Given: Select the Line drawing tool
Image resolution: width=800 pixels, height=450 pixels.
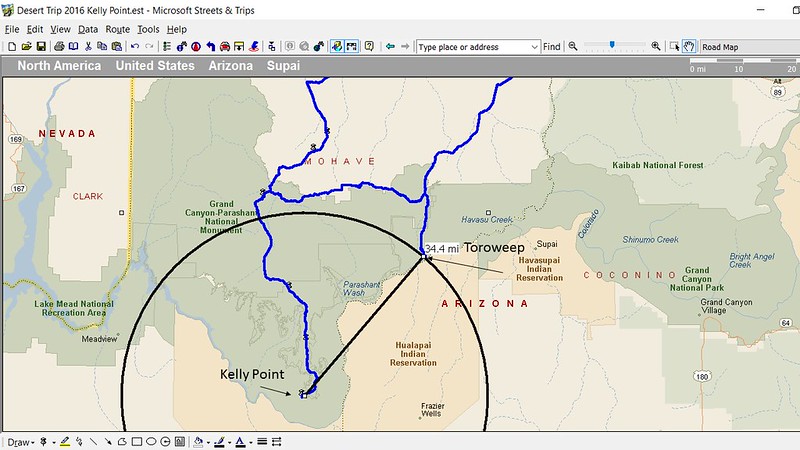Looking at the screenshot, I should pos(93,442).
